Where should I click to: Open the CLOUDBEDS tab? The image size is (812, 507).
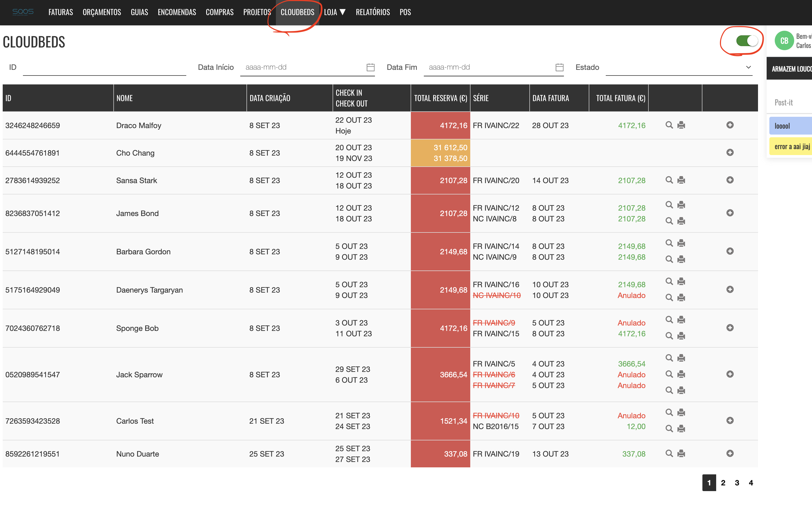tap(297, 12)
